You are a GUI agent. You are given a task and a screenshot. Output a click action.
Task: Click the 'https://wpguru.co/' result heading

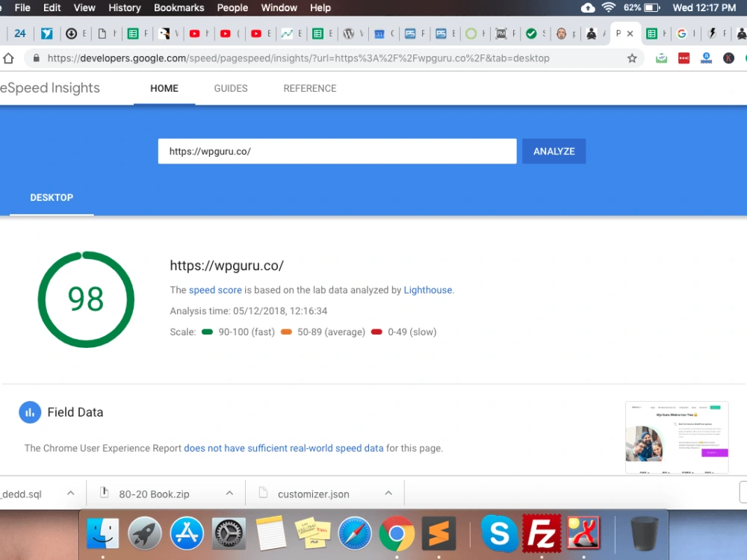pyautogui.click(x=227, y=265)
